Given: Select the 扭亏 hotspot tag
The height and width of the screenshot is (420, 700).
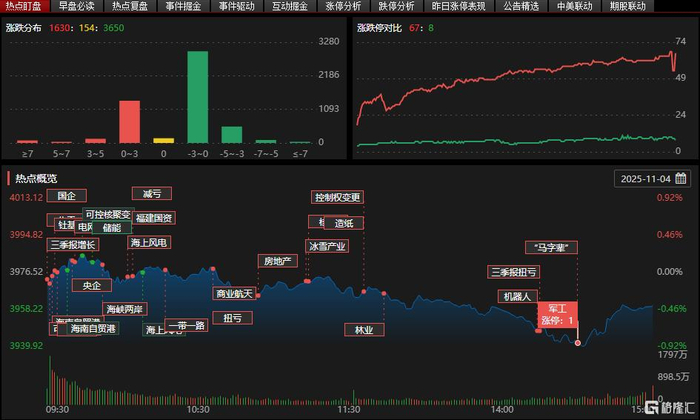Looking at the screenshot, I should pyautogui.click(x=233, y=318).
